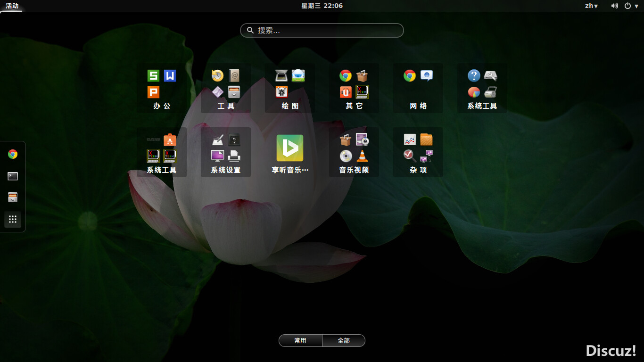This screenshot has width=644, height=362.
Task: Open the file manager in dash
Action: tap(13, 197)
